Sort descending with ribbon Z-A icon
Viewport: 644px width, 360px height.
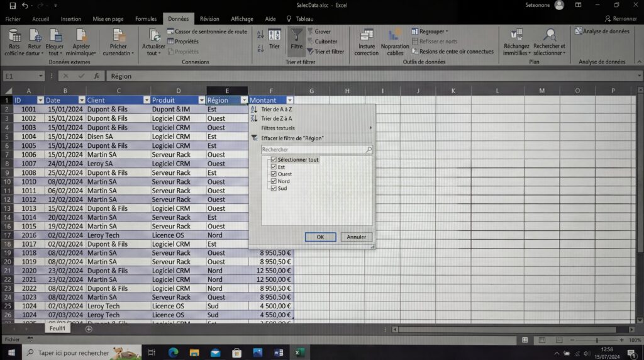(260, 48)
